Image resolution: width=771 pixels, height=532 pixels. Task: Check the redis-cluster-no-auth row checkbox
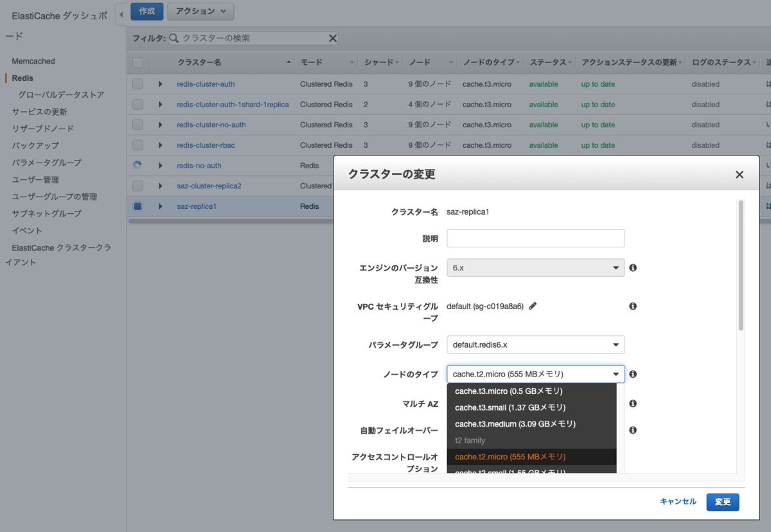tap(137, 125)
